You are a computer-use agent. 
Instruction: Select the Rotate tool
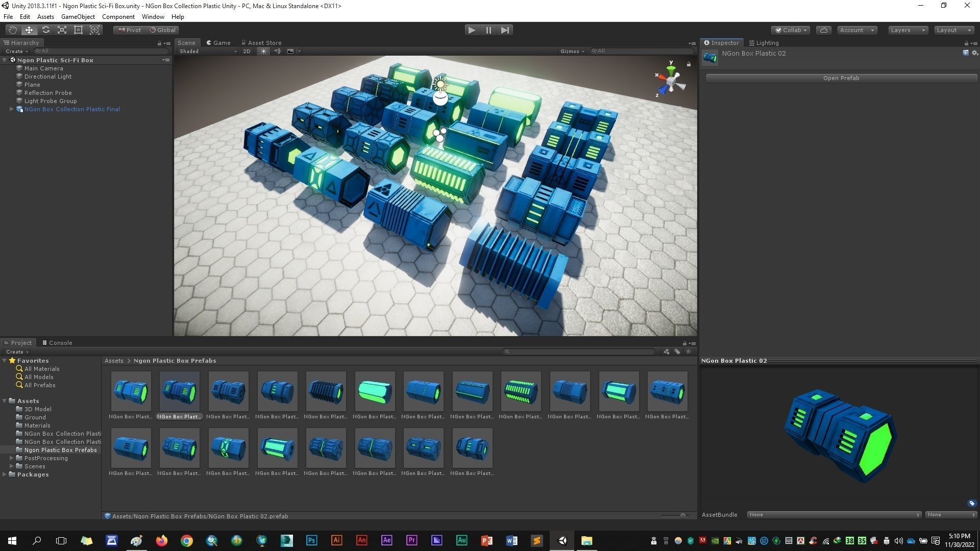tap(45, 30)
